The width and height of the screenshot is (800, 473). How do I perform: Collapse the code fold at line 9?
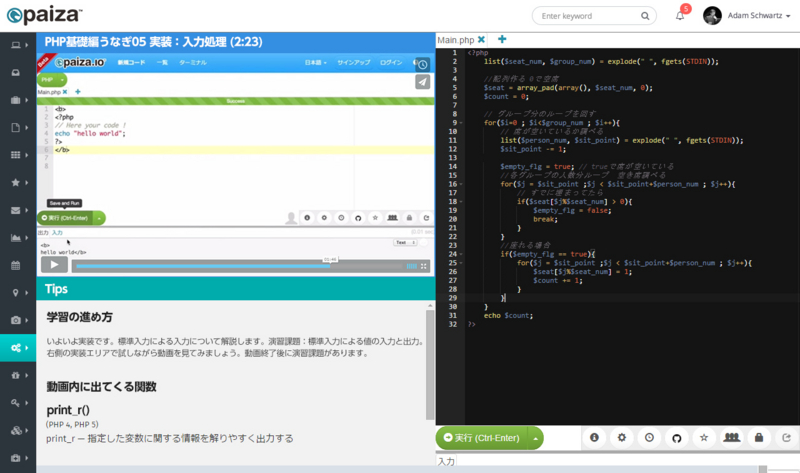(x=461, y=123)
